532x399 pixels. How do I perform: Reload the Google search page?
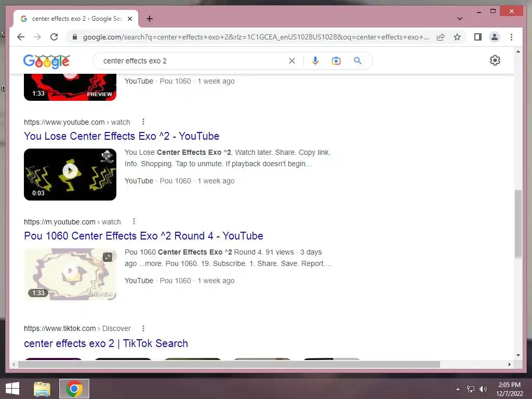point(54,37)
